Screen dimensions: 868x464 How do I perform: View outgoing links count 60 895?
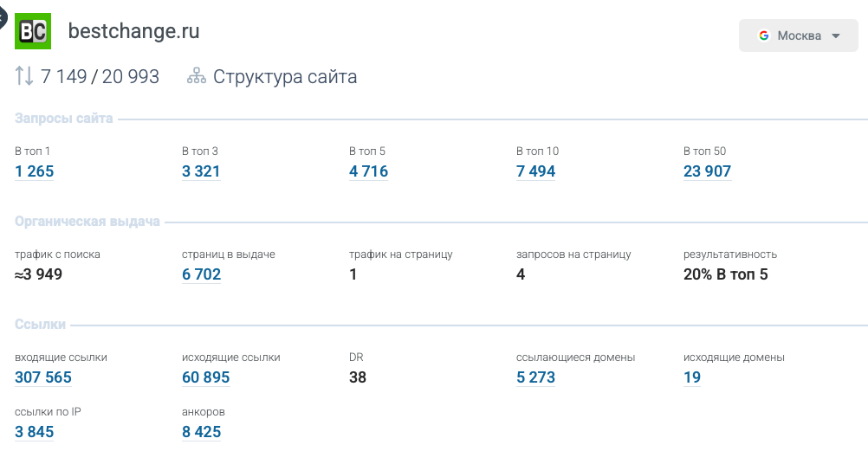205,377
